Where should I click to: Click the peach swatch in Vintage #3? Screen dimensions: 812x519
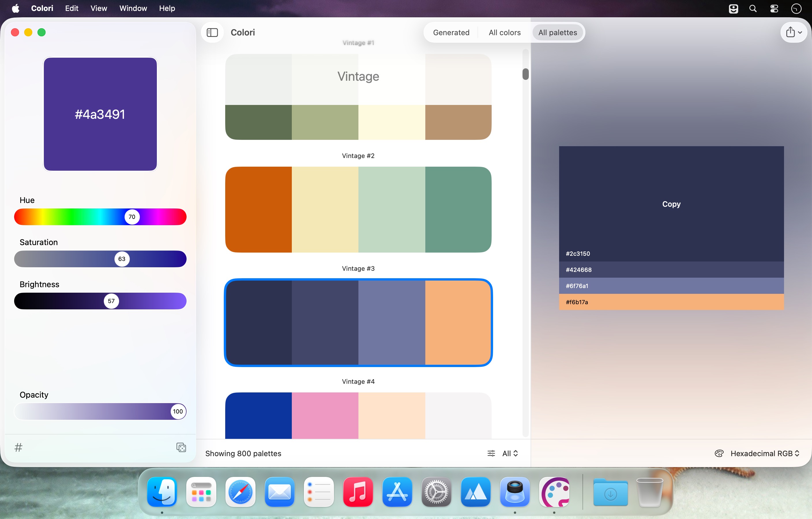coord(458,322)
